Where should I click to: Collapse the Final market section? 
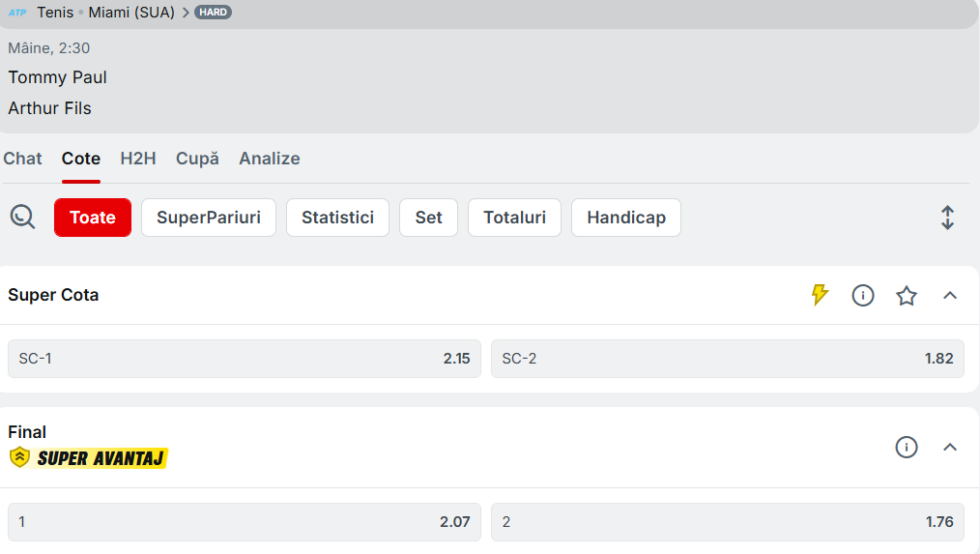coord(949,447)
